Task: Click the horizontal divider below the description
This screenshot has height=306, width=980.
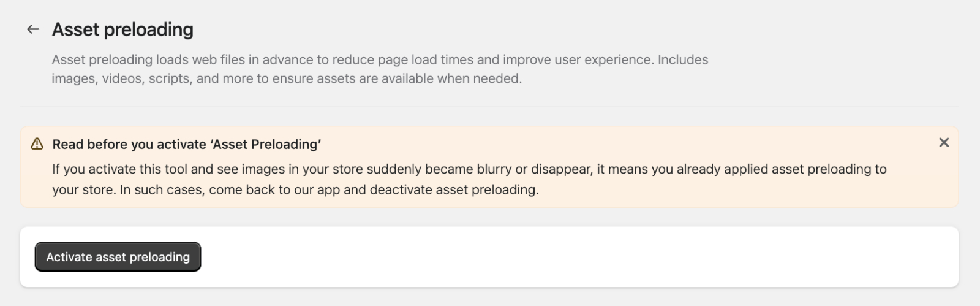Action: (x=489, y=107)
